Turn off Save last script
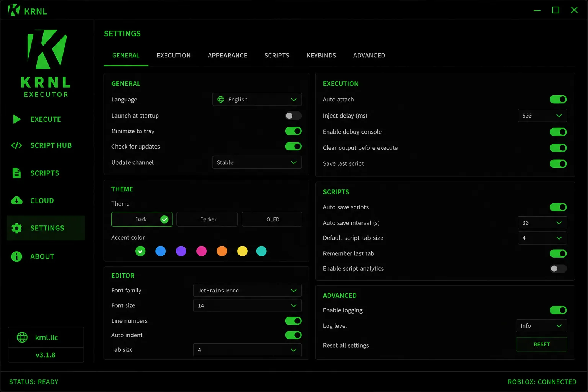This screenshot has height=392, width=588. 558,164
